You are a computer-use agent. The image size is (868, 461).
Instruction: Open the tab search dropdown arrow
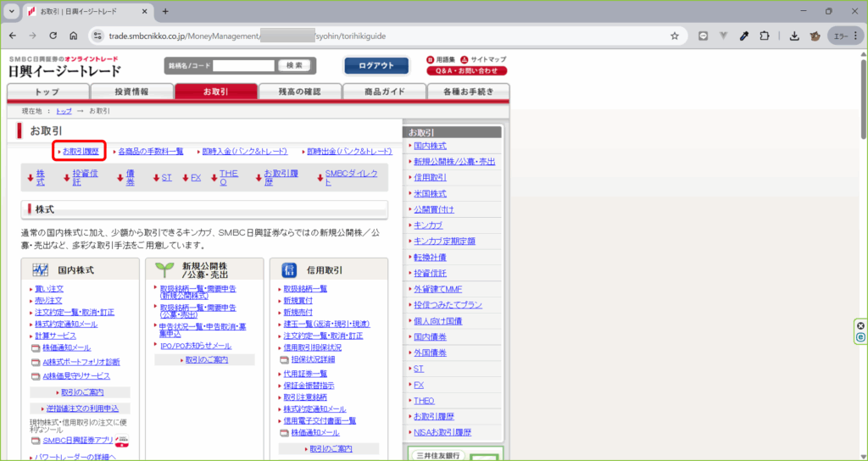12,11
